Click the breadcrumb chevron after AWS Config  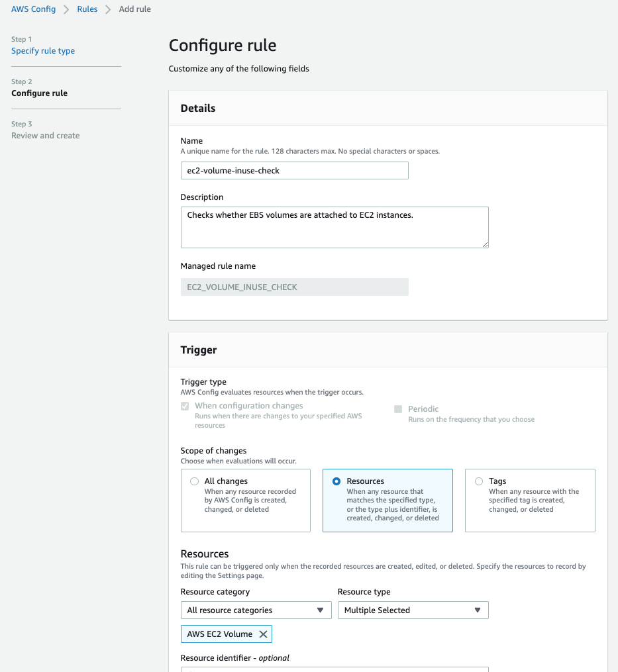tap(66, 9)
